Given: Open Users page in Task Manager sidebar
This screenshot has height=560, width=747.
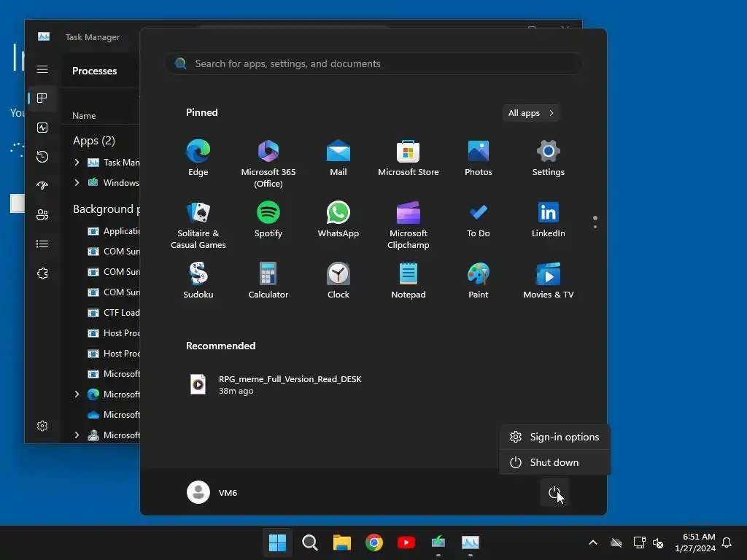Looking at the screenshot, I should (x=42, y=215).
